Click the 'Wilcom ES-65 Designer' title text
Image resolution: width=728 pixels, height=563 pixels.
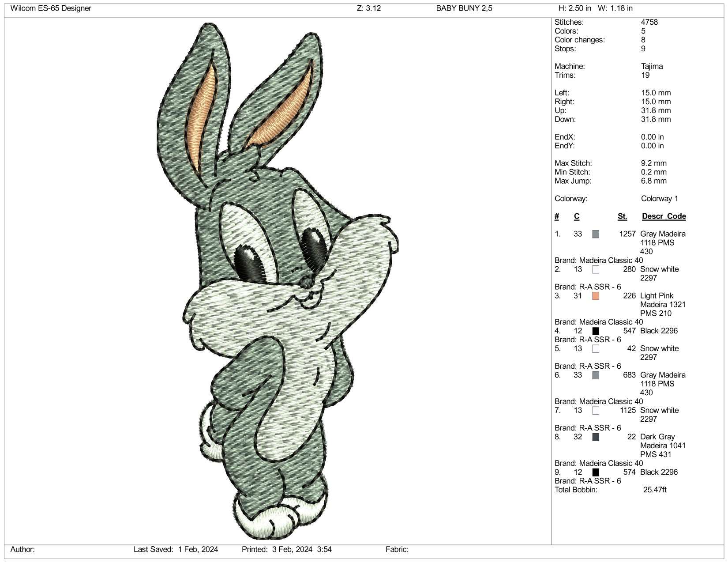pos(51,8)
